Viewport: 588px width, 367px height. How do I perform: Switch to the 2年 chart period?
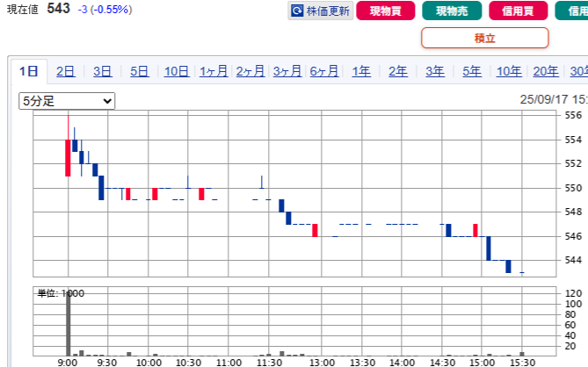398,71
